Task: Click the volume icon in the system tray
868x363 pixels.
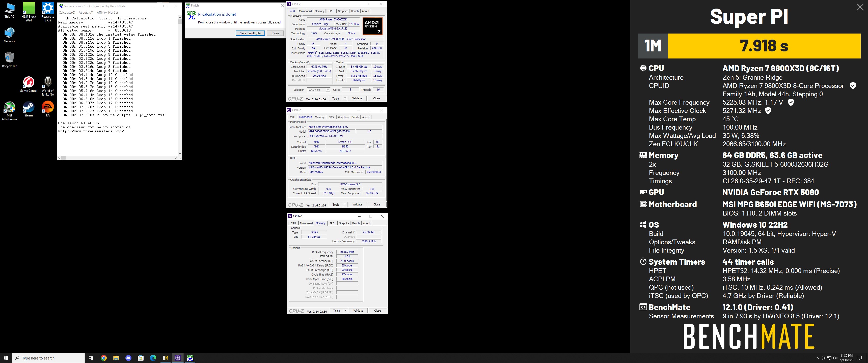Action: [x=835, y=358]
